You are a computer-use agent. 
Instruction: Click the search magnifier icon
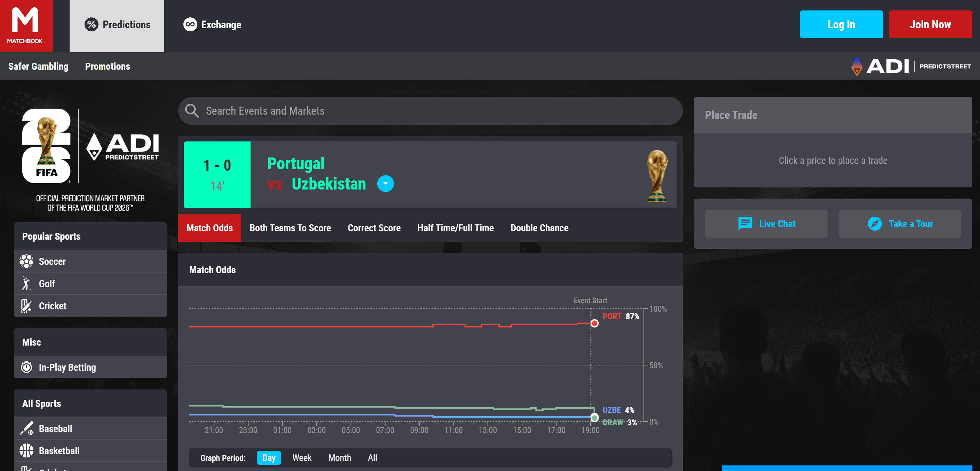coord(192,111)
